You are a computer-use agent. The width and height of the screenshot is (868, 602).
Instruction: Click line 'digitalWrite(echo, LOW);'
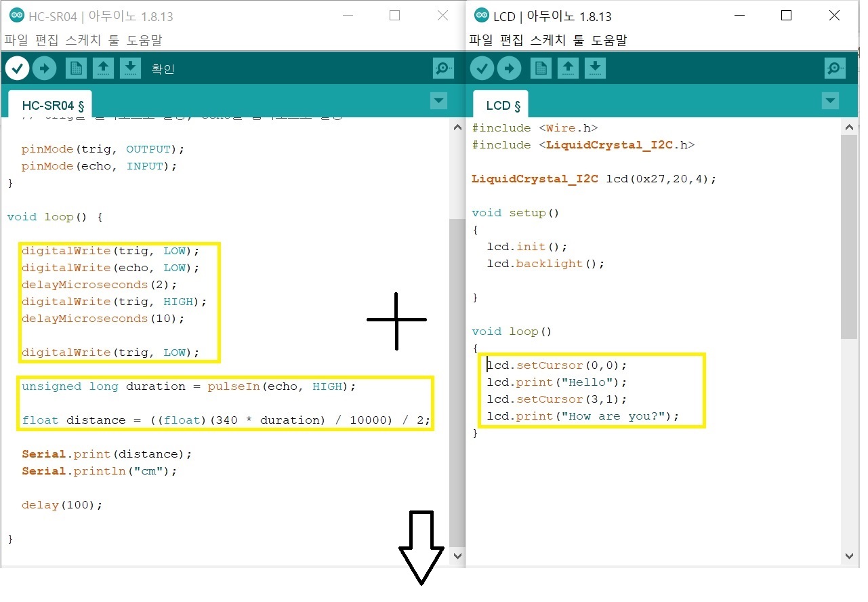click(110, 268)
